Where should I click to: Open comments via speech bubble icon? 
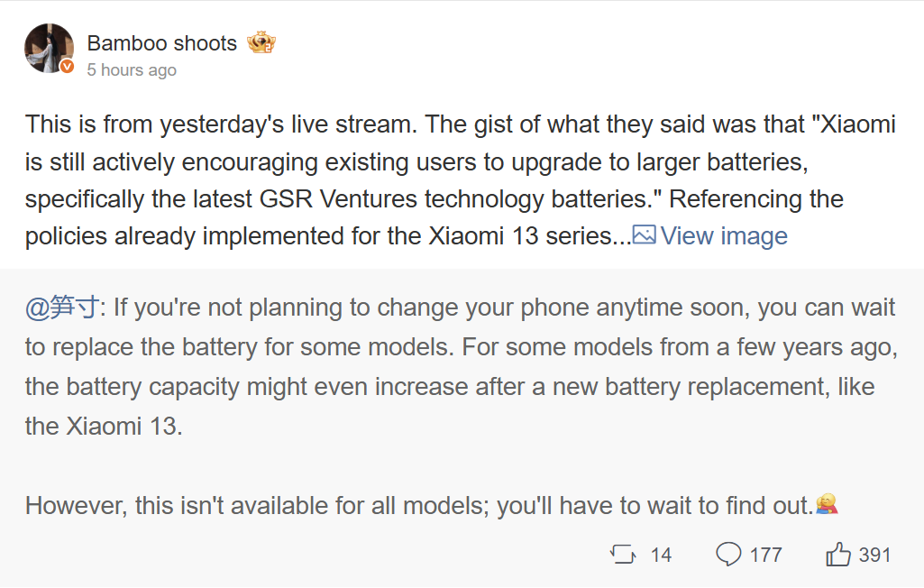(x=728, y=554)
